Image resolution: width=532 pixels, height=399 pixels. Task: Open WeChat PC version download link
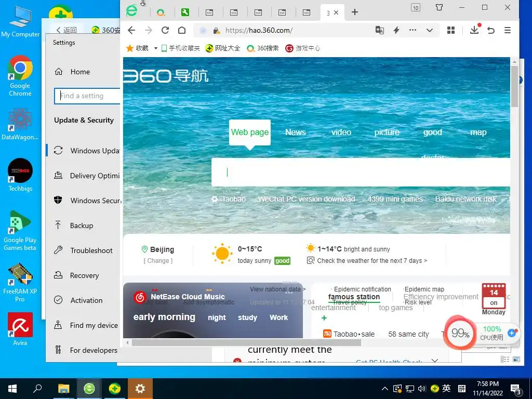coord(307,199)
